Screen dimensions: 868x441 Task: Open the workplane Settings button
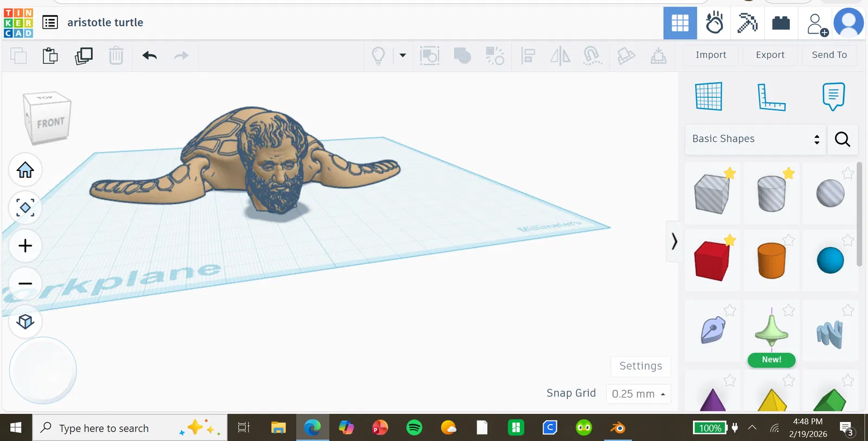641,366
